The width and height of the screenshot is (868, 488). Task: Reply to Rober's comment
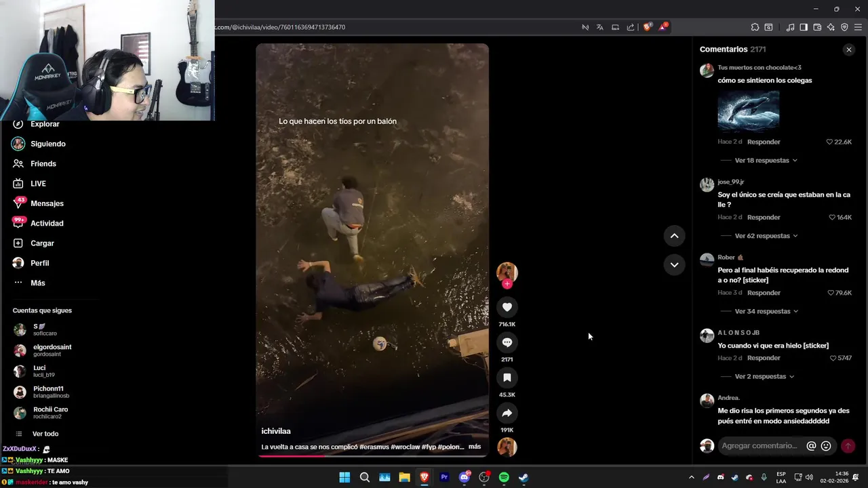pyautogui.click(x=764, y=293)
